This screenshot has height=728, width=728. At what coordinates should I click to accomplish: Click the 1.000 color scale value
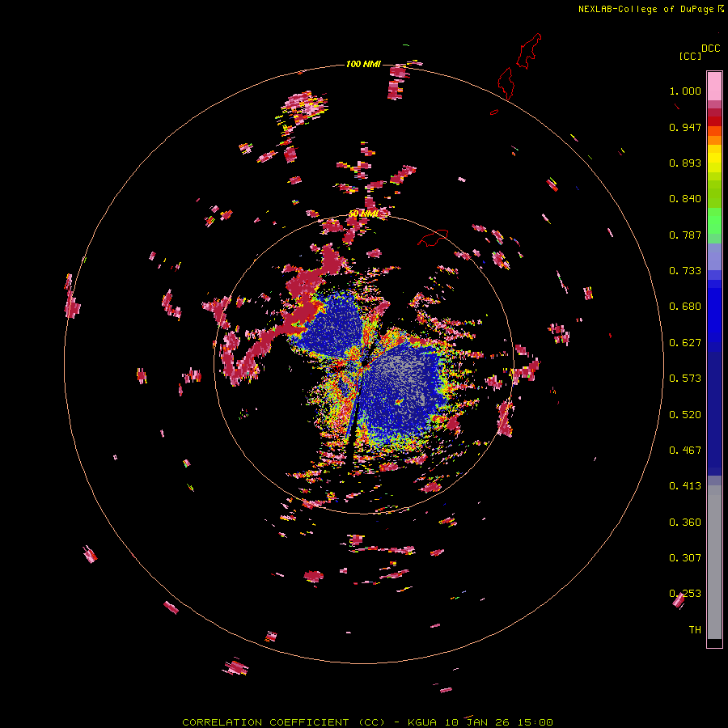point(685,91)
